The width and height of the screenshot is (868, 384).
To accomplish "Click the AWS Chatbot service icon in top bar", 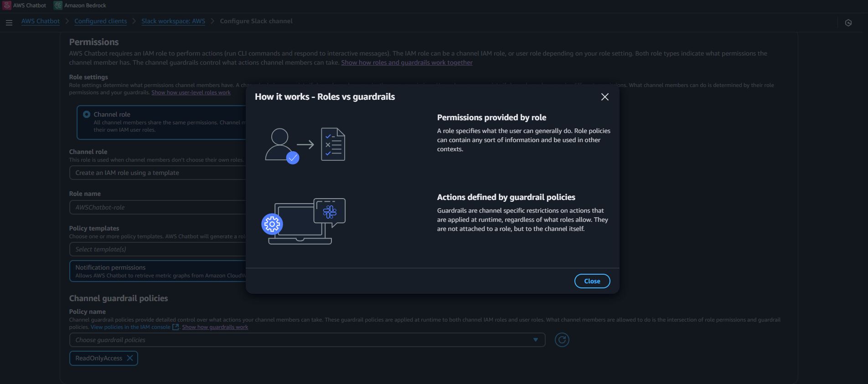I will (x=7, y=5).
